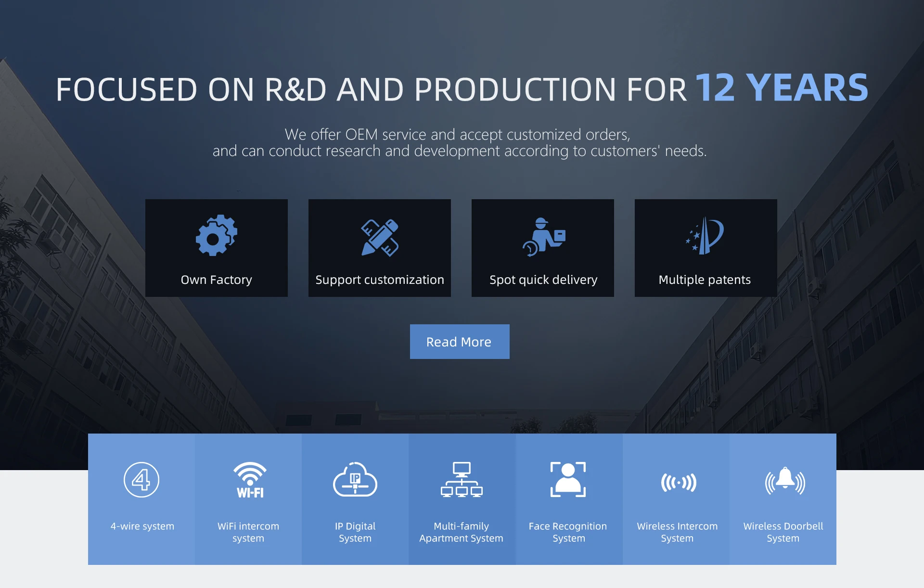Click the Spot quick delivery card label
This screenshot has height=588, width=924.
coord(543,280)
